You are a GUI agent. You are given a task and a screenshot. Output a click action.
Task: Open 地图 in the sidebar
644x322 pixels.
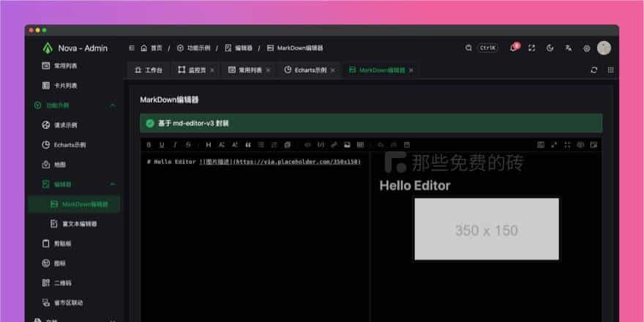tap(75, 165)
